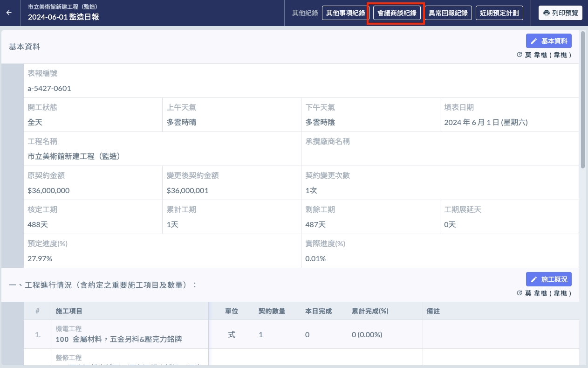Click history icon beside 莫 韋樵 under 基本資料

click(520, 55)
